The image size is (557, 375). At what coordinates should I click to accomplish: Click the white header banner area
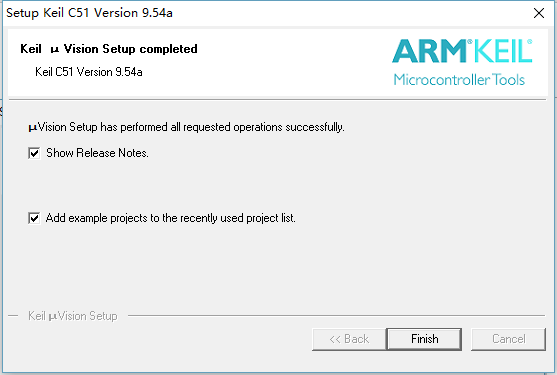[278, 62]
